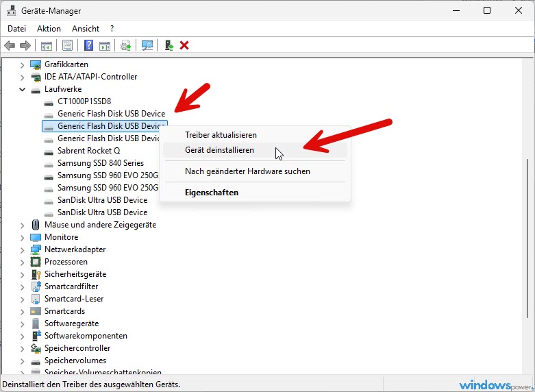Select the Sabrent Rocket Q drive
This screenshot has width=535, height=392.
89,151
